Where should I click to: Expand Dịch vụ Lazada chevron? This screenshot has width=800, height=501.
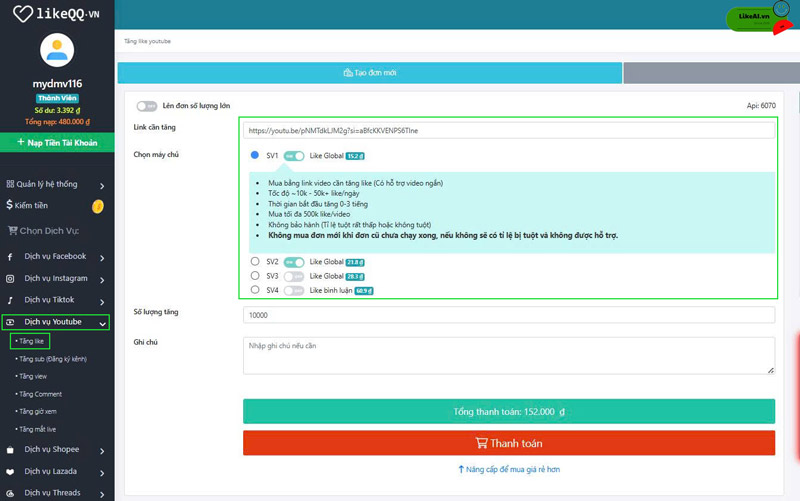click(102, 473)
